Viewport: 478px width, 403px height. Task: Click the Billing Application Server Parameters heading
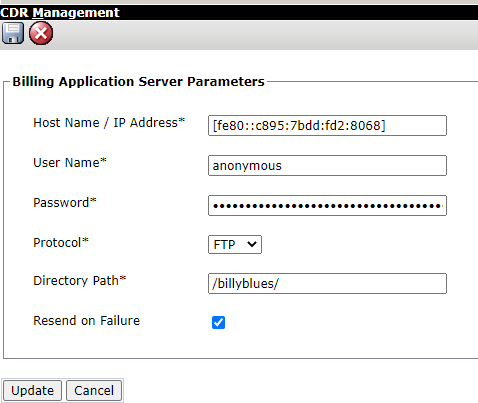[x=138, y=82]
